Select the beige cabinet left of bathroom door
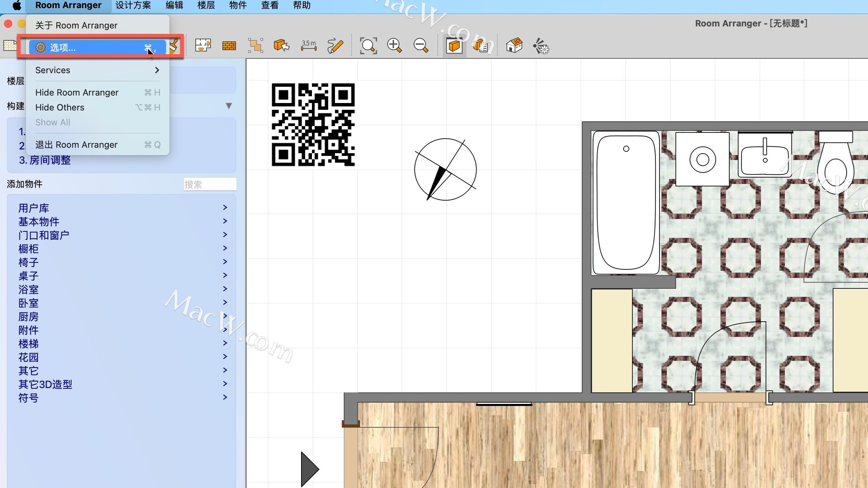 (x=612, y=340)
